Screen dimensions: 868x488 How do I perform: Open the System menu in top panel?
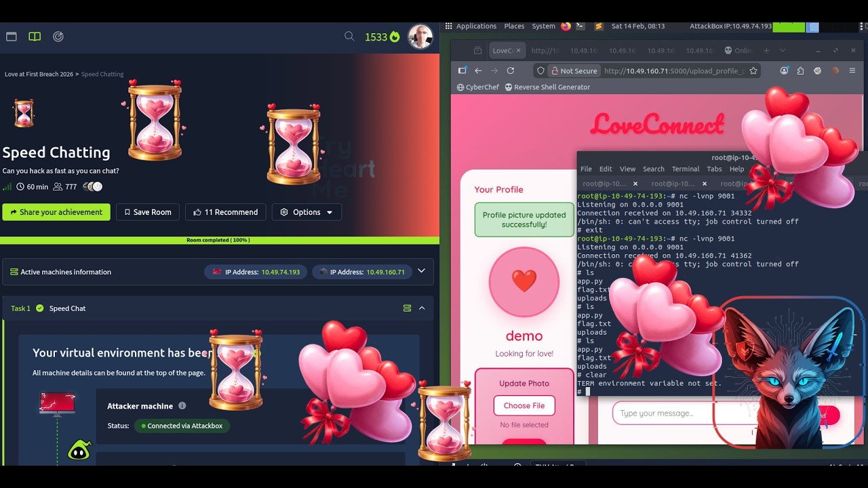(543, 26)
